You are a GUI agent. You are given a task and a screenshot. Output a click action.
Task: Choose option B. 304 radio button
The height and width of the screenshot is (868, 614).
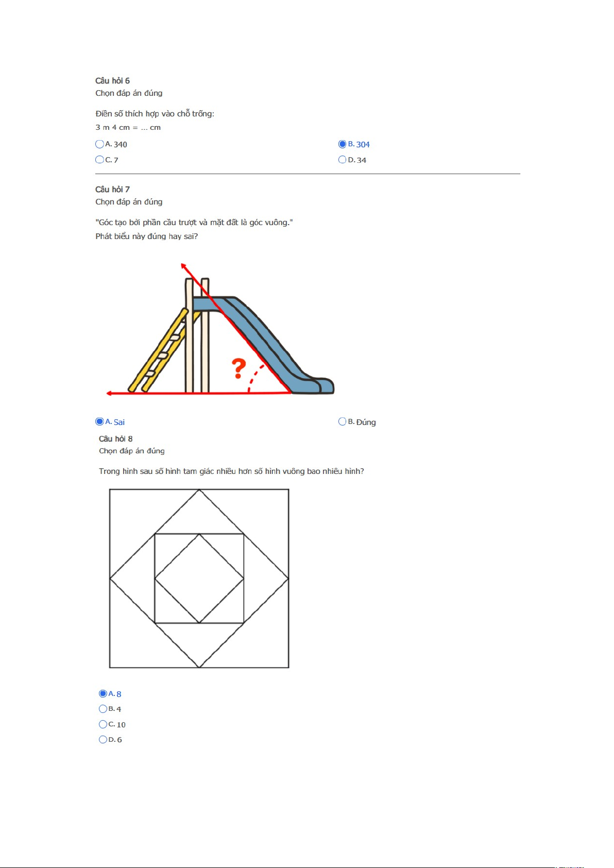[x=343, y=144]
